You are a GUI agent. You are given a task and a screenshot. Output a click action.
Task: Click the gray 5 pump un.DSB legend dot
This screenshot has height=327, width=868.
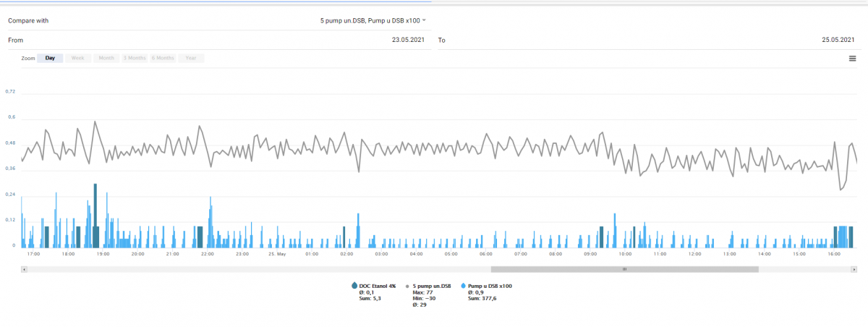[408, 286]
